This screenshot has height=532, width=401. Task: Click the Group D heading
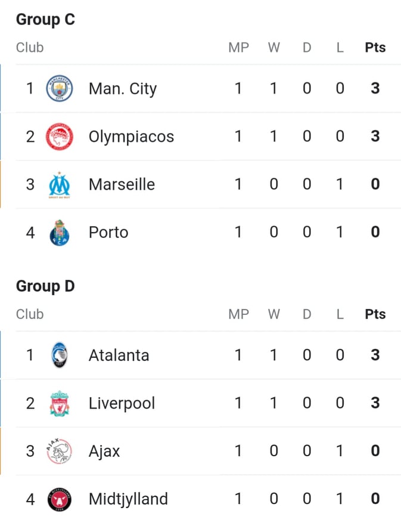[45, 286]
